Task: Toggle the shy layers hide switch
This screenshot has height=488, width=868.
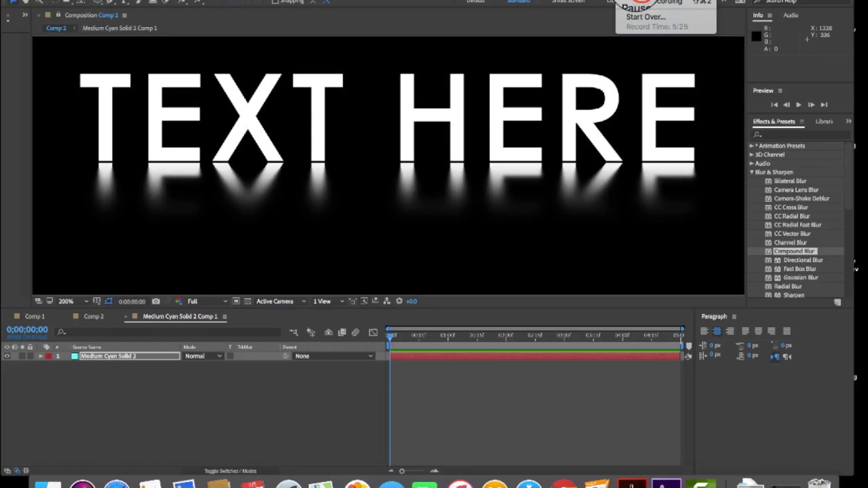Action: (x=328, y=332)
